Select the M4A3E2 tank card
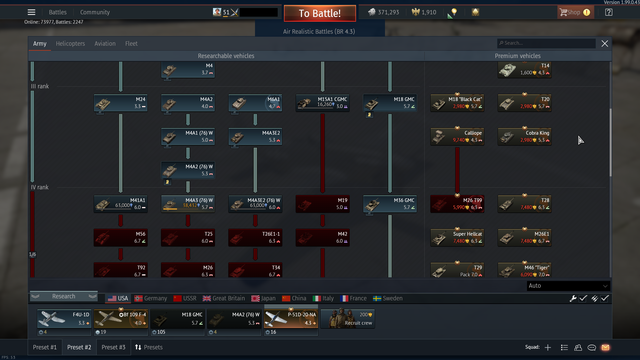The width and height of the screenshot is (640, 360). click(255, 137)
